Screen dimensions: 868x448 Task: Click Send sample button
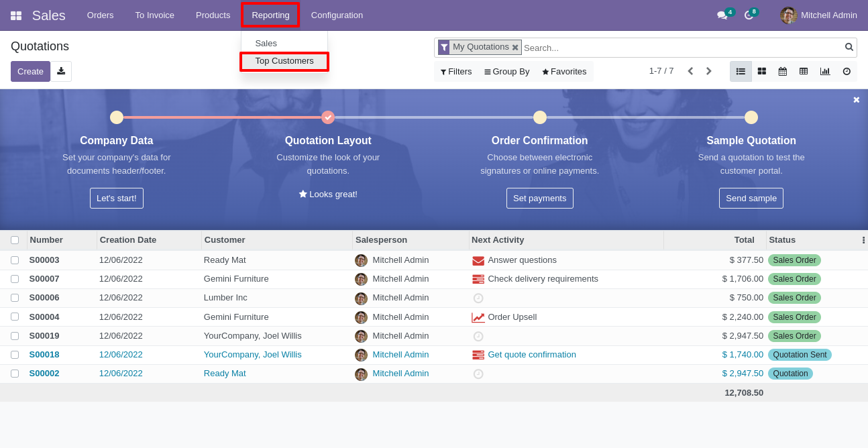coord(751,199)
